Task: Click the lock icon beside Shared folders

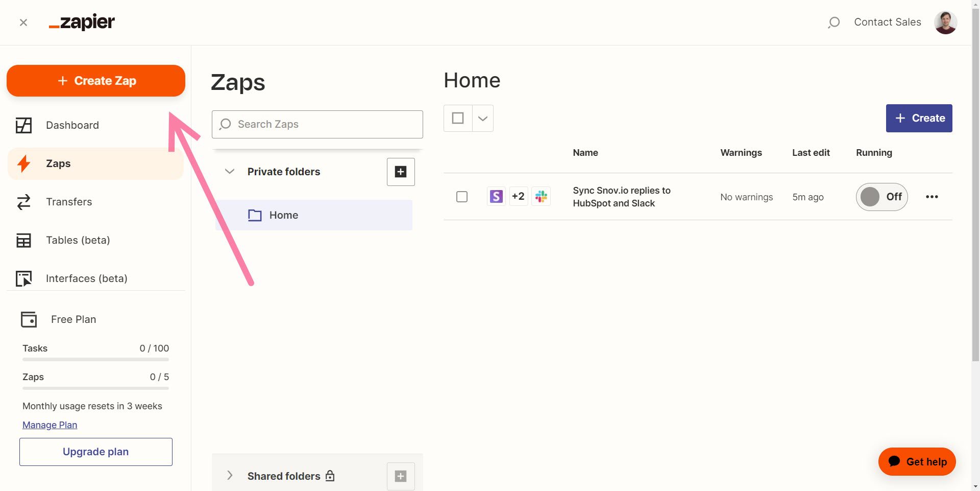Action: coord(330,476)
